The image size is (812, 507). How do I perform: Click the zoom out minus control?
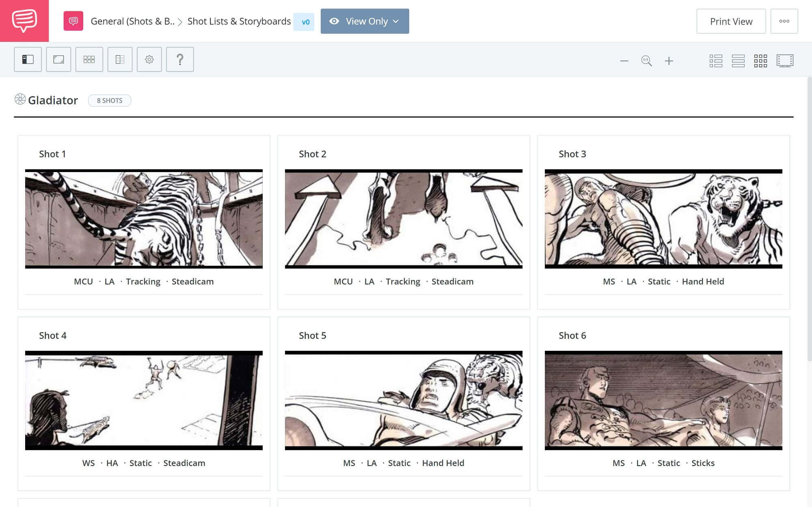pos(624,60)
